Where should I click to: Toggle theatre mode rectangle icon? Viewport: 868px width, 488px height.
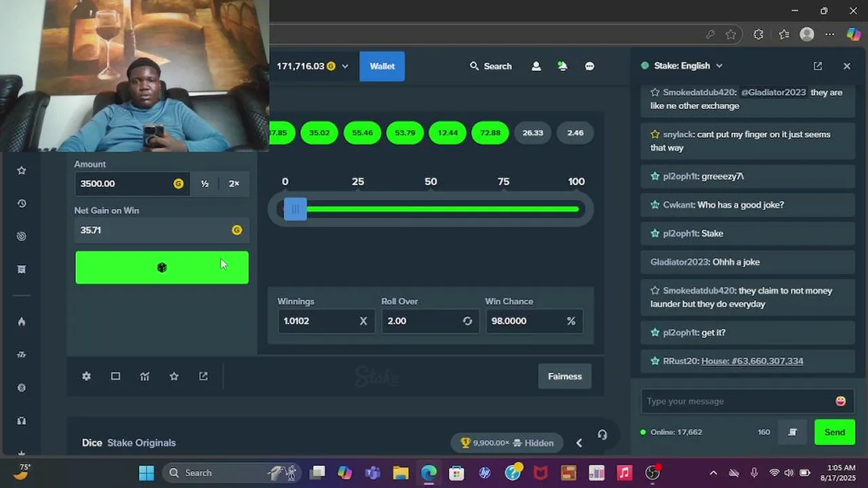pyautogui.click(x=115, y=376)
